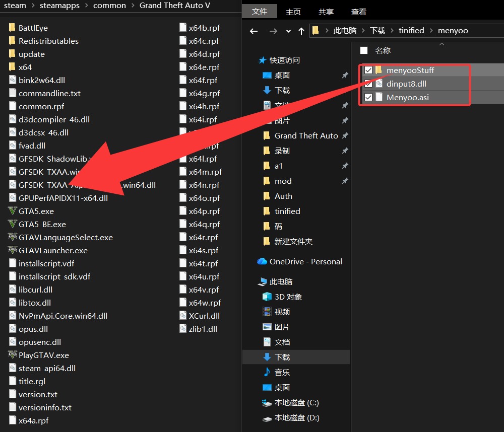The width and height of the screenshot is (504, 432).
Task: Toggle the select-all checkbox beside 名称
Action: pyautogui.click(x=364, y=50)
